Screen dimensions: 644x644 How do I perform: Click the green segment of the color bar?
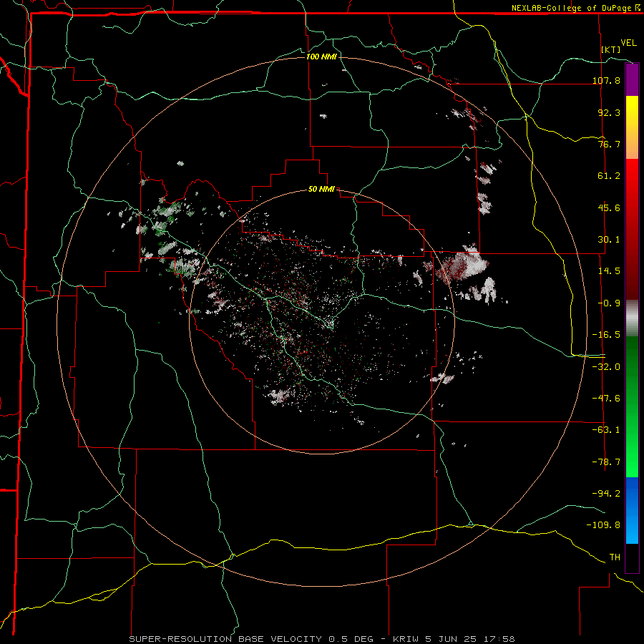[632, 406]
